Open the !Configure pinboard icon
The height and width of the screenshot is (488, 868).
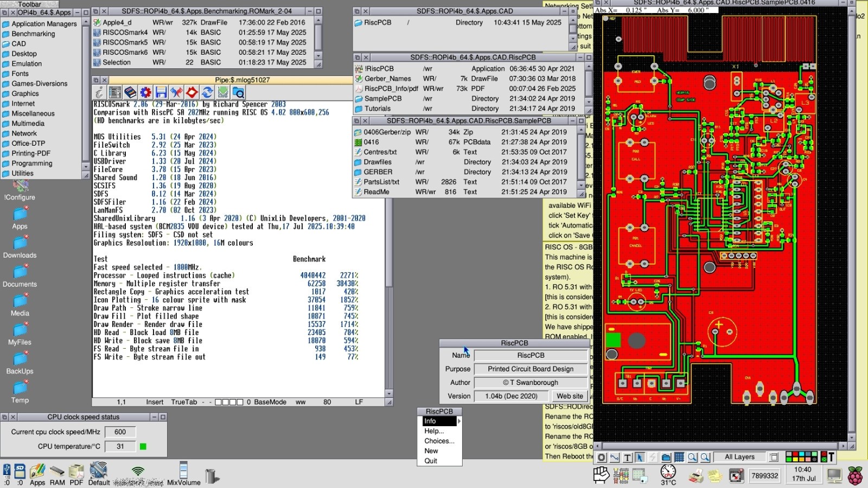pos(20,190)
